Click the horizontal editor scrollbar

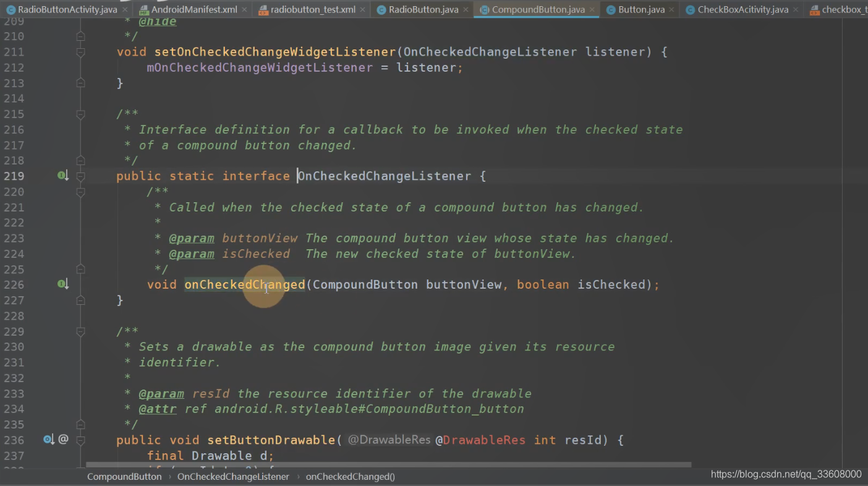click(x=388, y=464)
